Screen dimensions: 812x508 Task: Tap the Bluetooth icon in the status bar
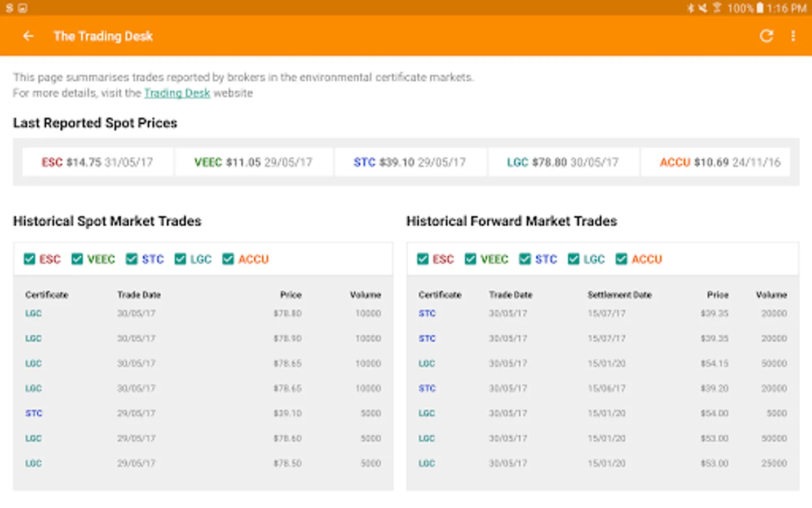690,8
